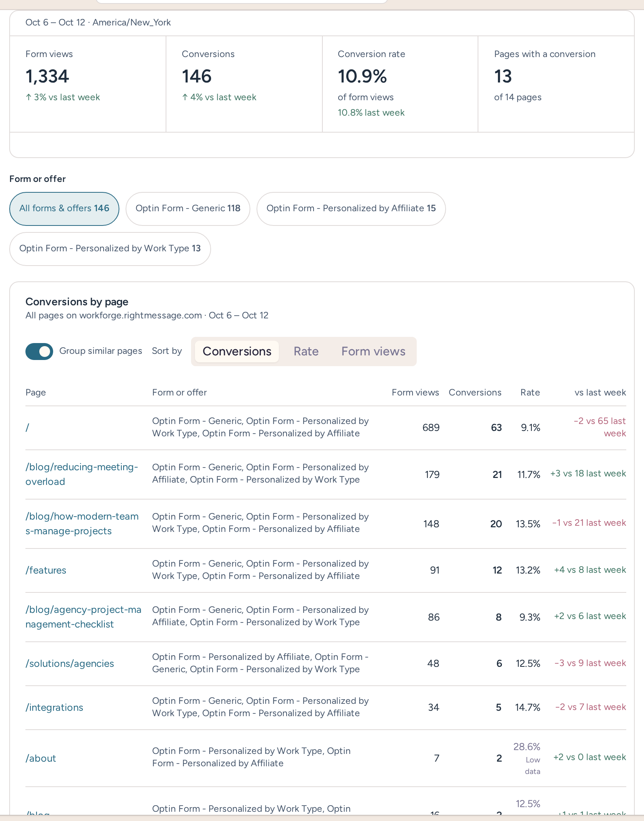The width and height of the screenshot is (644, 821).
Task: Click the "+3 vs 18 last week" cell
Action: point(588,474)
